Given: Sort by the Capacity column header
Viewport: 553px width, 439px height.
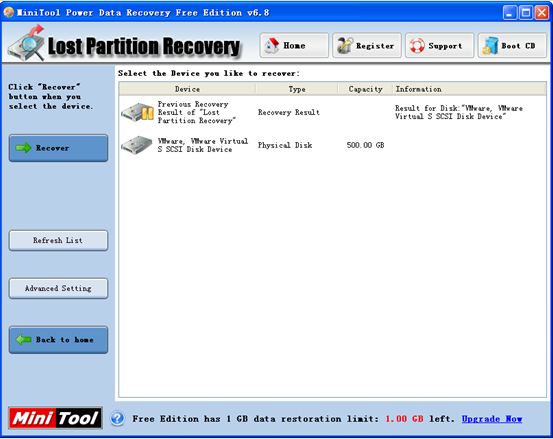Looking at the screenshot, I should 365,89.
